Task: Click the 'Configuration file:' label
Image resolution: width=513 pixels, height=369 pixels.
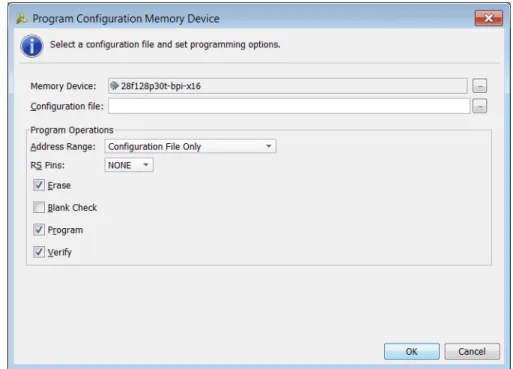Action: (67, 106)
